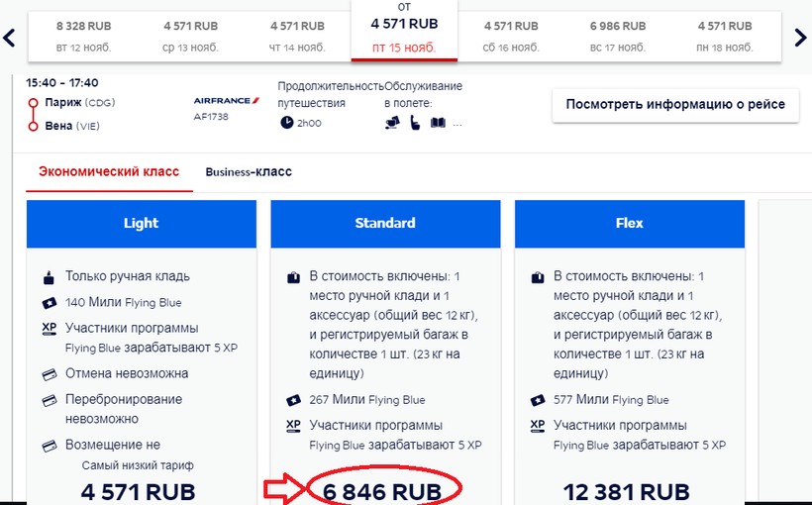812x505 pixels.
Task: Click the card icon beside Отмена невозможна
Action: click(48, 374)
